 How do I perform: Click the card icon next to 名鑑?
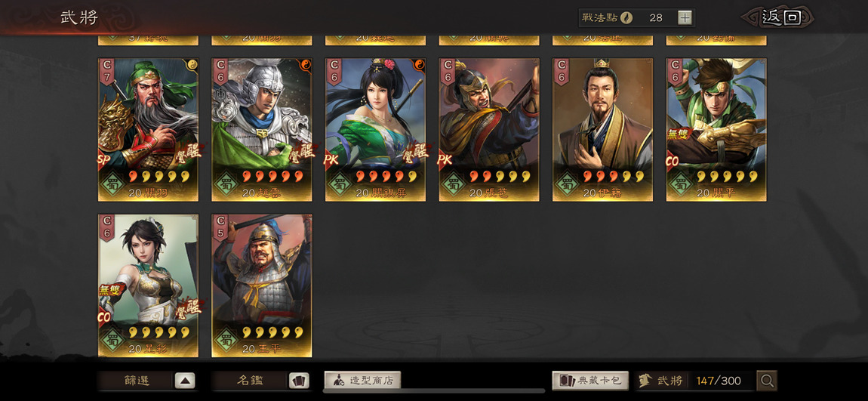(298, 381)
